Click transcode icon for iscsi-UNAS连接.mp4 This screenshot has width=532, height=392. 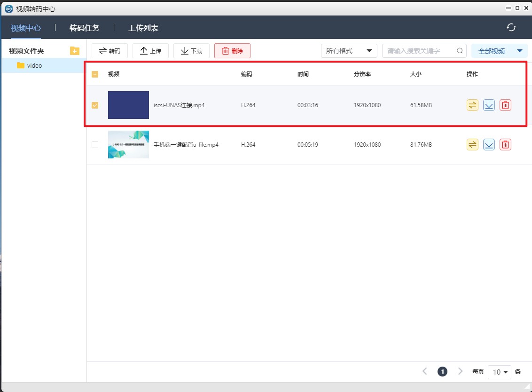point(472,105)
